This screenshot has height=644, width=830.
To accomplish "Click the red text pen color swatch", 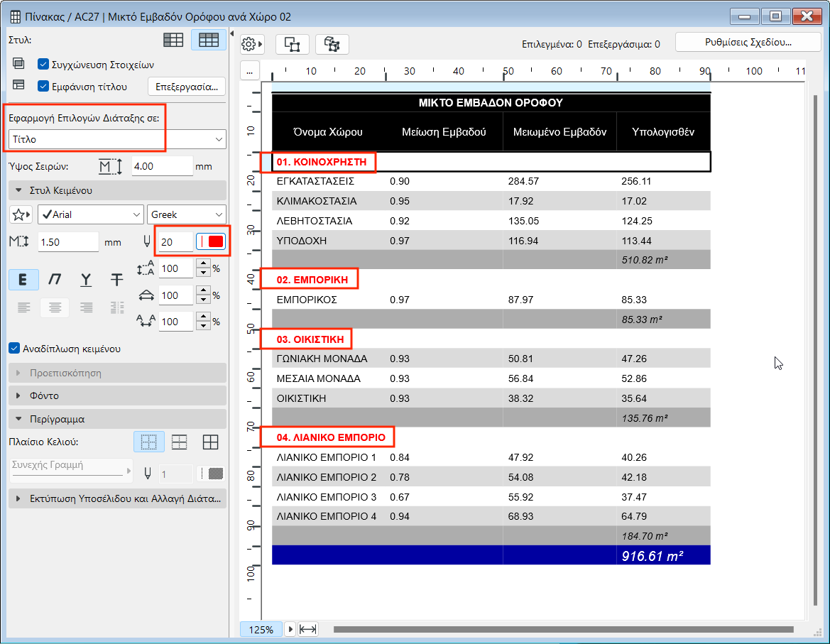I will point(216,242).
